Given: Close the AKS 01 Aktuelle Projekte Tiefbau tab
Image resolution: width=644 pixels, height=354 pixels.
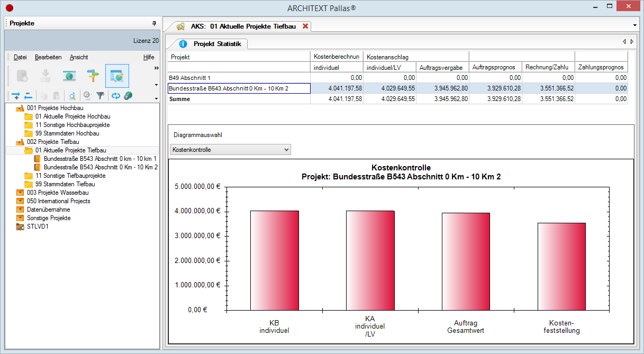Looking at the screenshot, I should (x=305, y=26).
